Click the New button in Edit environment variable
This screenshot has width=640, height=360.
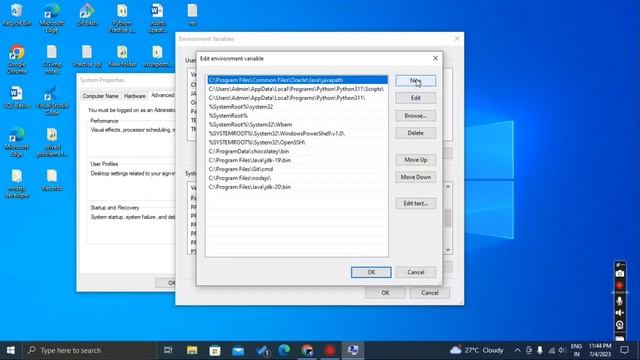pyautogui.click(x=416, y=80)
